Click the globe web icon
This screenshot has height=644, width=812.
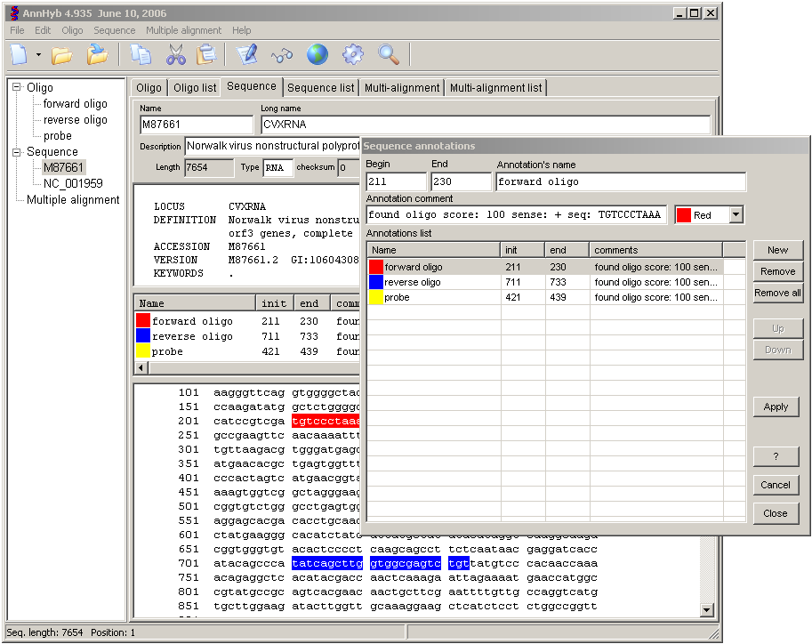318,55
